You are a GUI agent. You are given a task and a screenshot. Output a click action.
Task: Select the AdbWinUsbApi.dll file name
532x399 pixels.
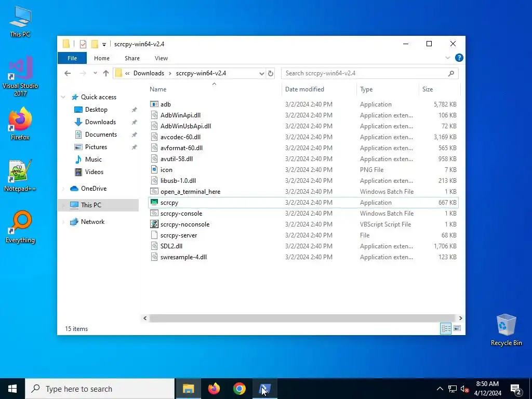pyautogui.click(x=185, y=126)
